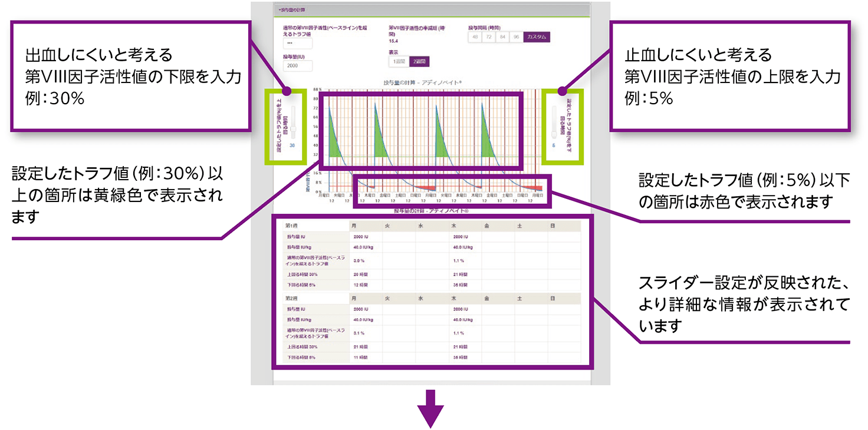Switch display to 2週間
This screenshot has width=868, height=430.
pyautogui.click(x=418, y=61)
